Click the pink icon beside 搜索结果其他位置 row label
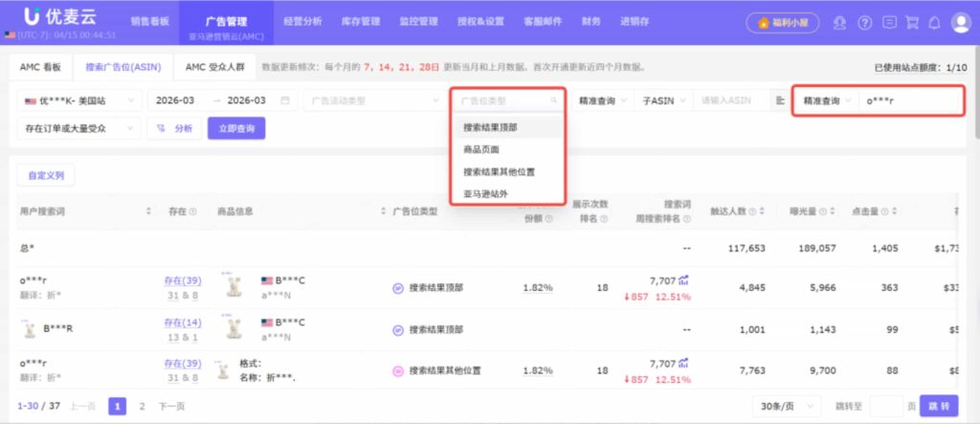Image resolution: width=980 pixels, height=424 pixels. (397, 370)
